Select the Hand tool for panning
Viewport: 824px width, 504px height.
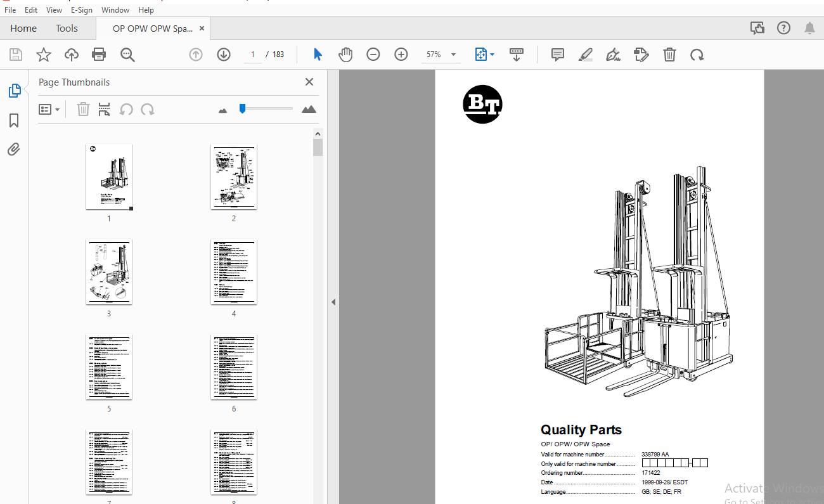(x=345, y=55)
